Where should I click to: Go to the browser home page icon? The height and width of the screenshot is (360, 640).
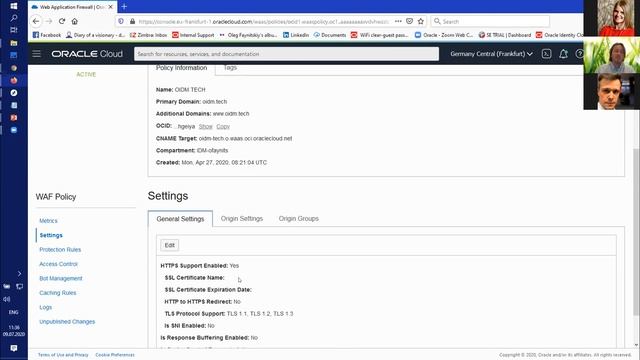74,21
